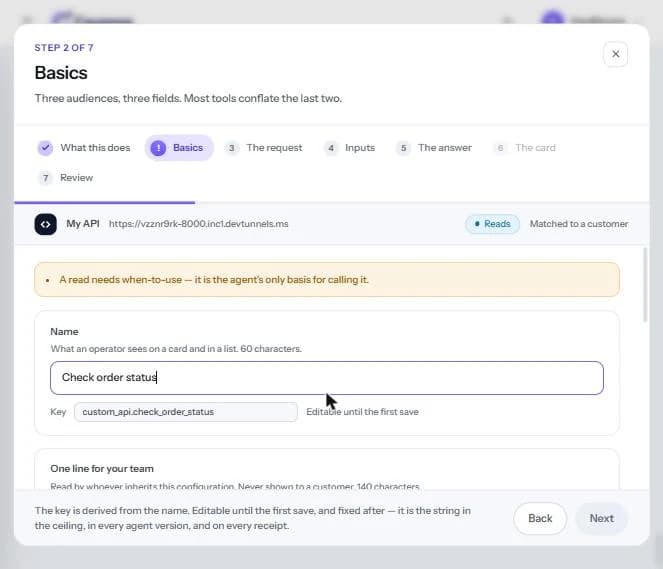
Task: Click Matched to a customer text
Action: (x=579, y=224)
